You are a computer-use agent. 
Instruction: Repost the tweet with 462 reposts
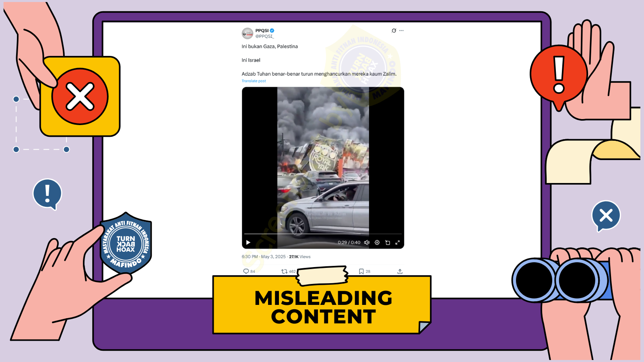click(285, 271)
